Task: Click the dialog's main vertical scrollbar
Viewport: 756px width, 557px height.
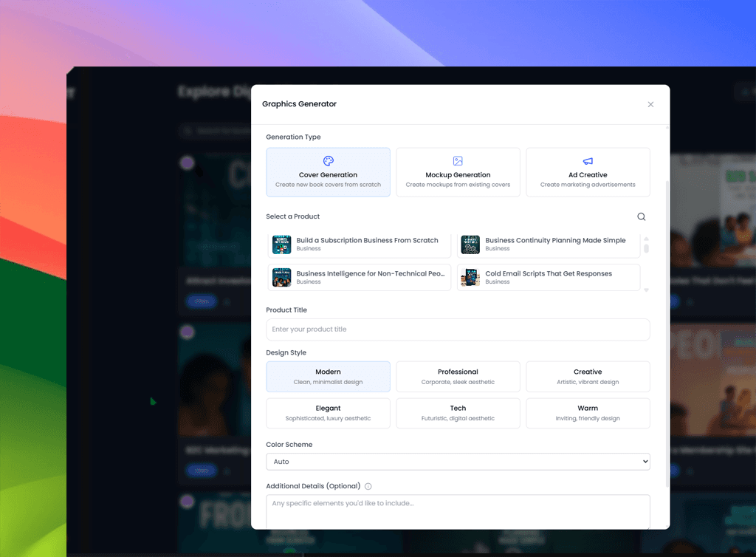Action: coord(667,334)
